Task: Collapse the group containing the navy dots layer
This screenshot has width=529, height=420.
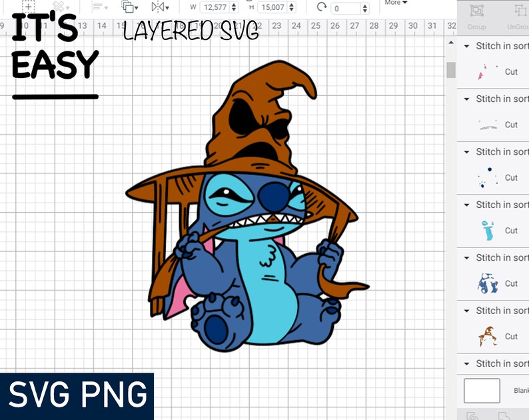Action: (x=466, y=152)
